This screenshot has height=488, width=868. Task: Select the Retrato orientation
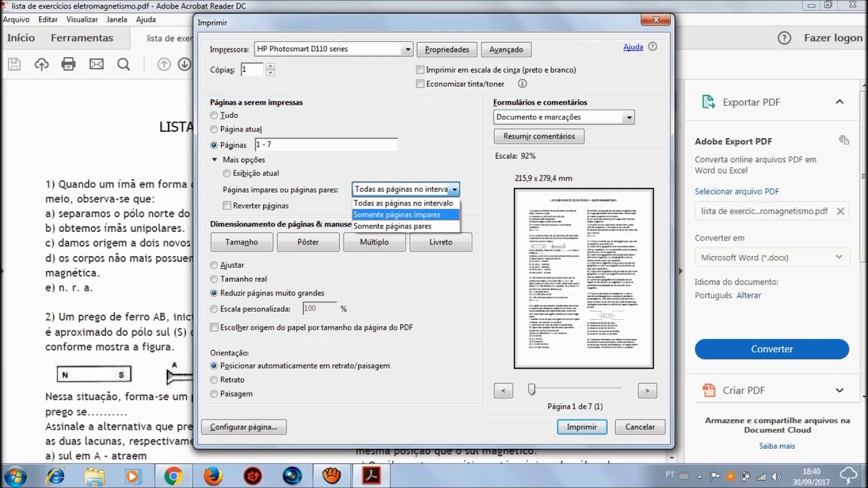click(x=214, y=380)
